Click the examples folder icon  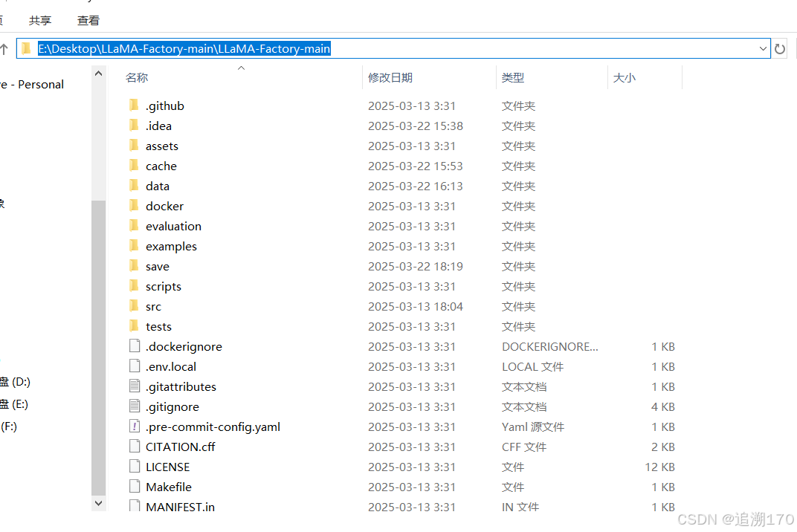point(134,245)
